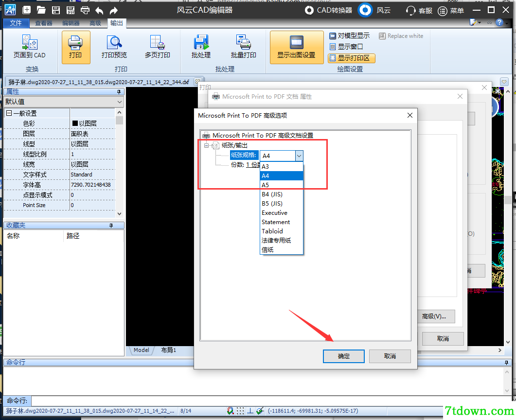Image resolution: width=516 pixels, height=420 pixels.
Task: Switch to 查看器 tab
Action: point(44,23)
